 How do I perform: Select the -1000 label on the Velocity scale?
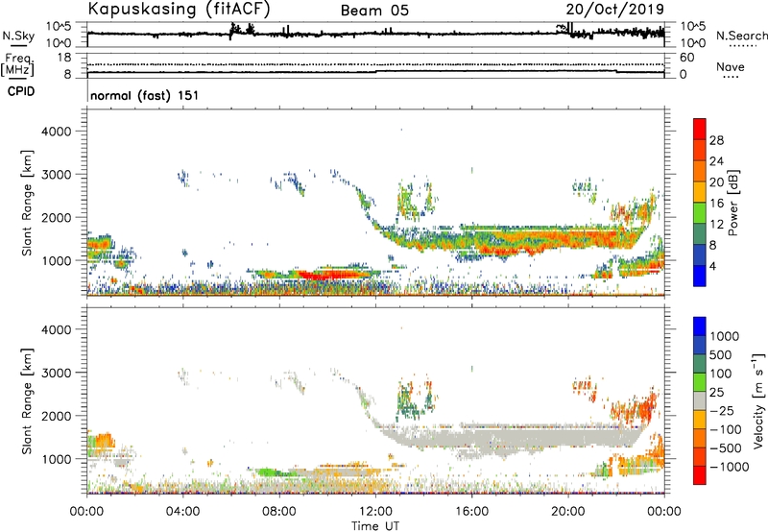(729, 467)
